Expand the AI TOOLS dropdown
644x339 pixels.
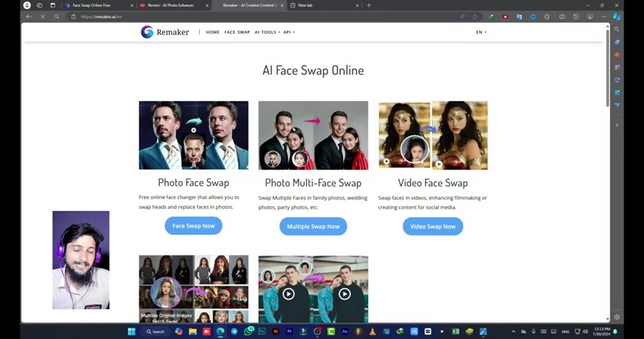268,32
